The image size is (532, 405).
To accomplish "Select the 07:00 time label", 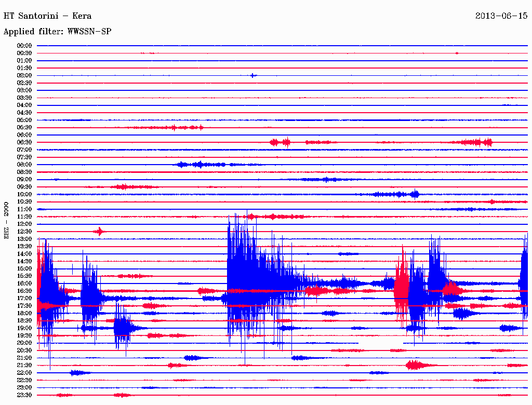I will 24,150.
